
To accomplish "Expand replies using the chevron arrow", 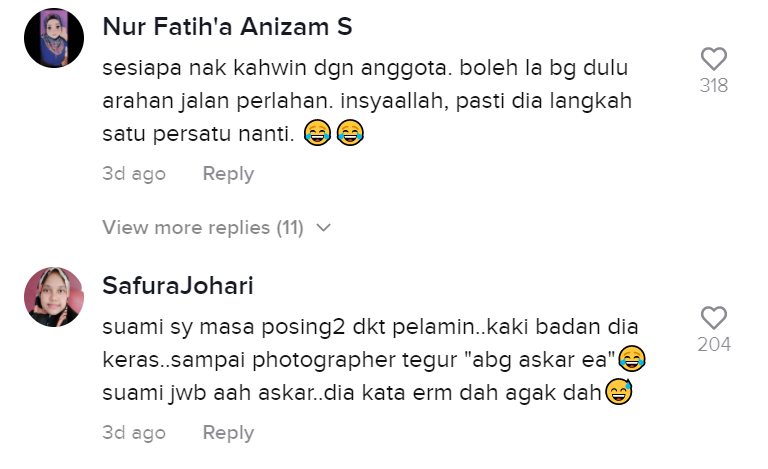I will [323, 228].
